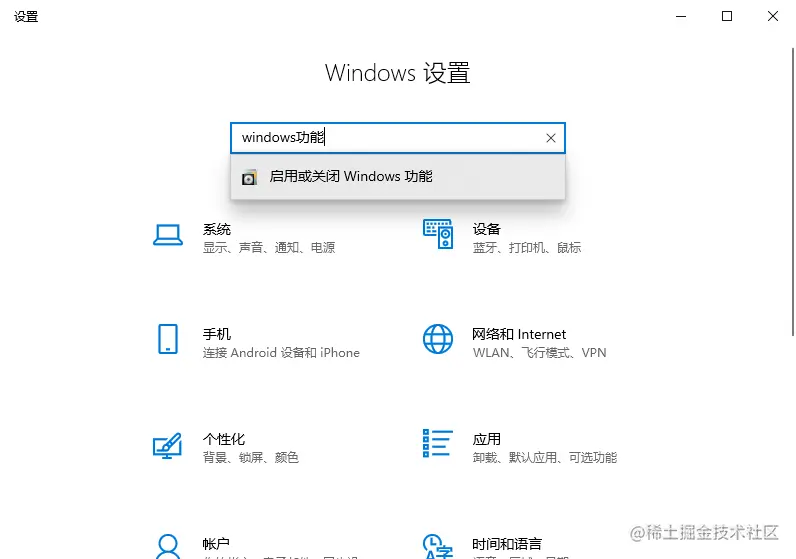796x559 pixels.
Task: Click the description 显示、声音、通知、电源
Action: click(269, 248)
